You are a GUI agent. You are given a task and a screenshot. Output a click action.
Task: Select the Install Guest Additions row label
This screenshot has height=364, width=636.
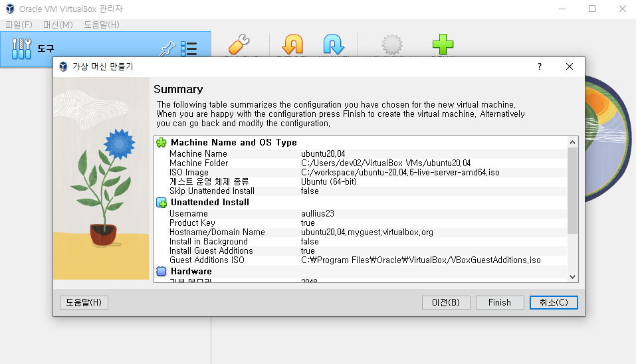(x=211, y=251)
